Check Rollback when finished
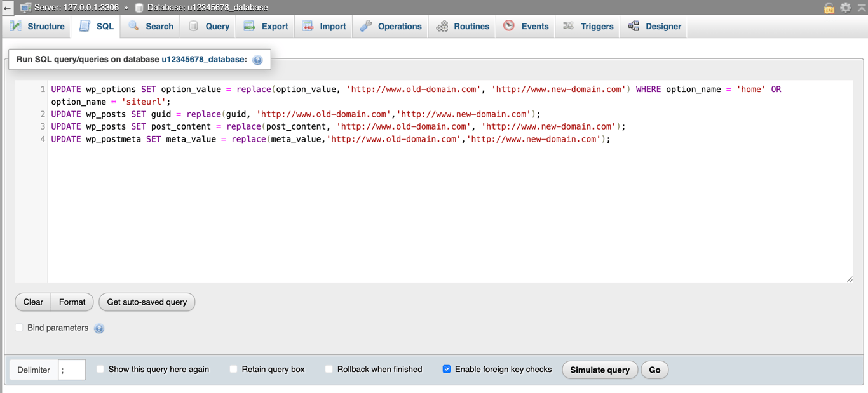The height and width of the screenshot is (393, 868). click(x=329, y=368)
